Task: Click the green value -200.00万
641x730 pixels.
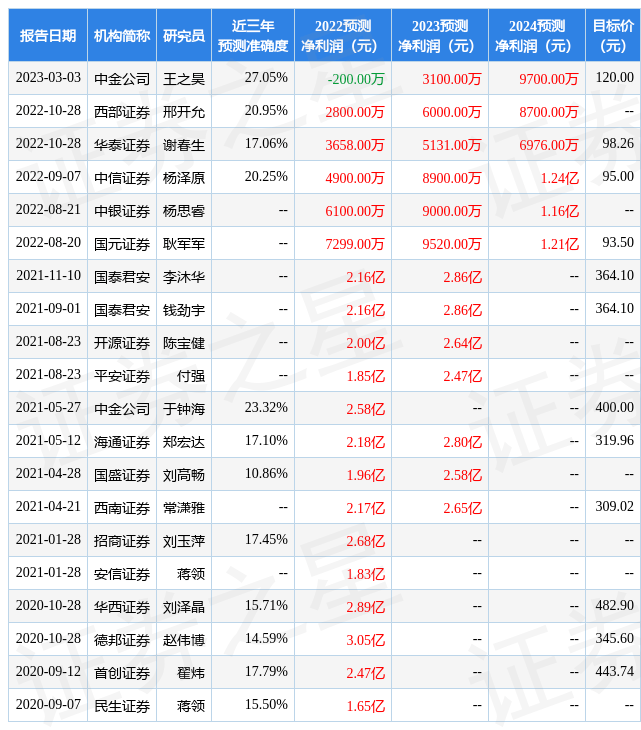Action: click(356, 79)
